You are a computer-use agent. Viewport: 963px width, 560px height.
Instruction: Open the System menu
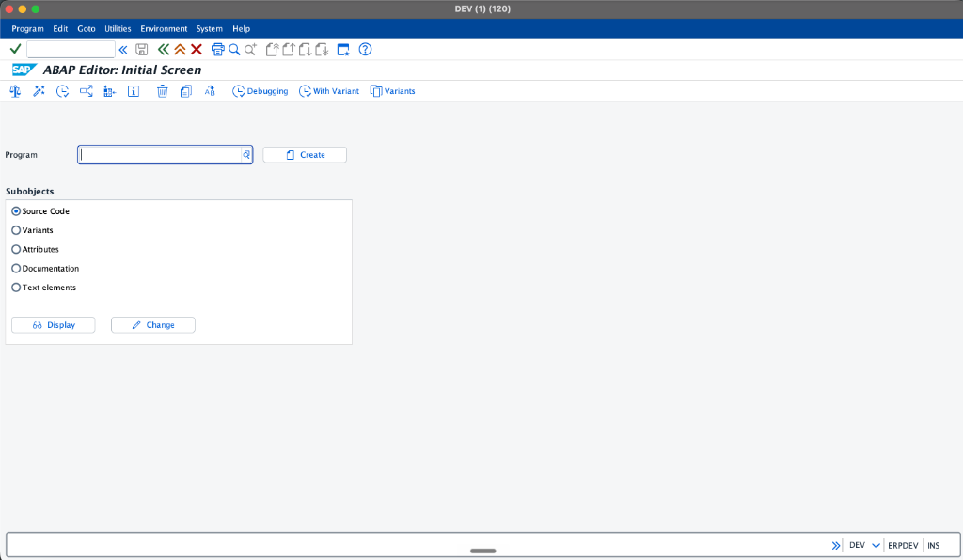click(210, 29)
